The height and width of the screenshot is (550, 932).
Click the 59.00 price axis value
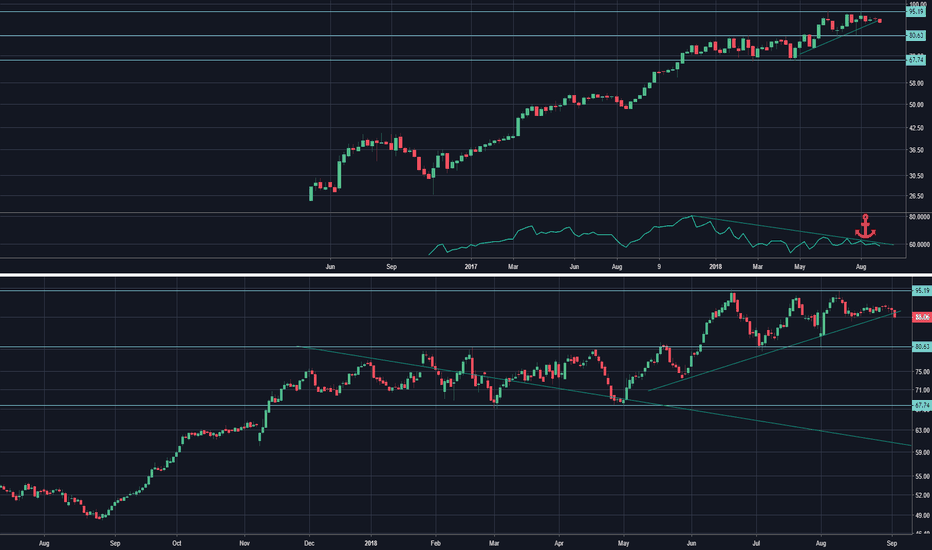[922, 452]
